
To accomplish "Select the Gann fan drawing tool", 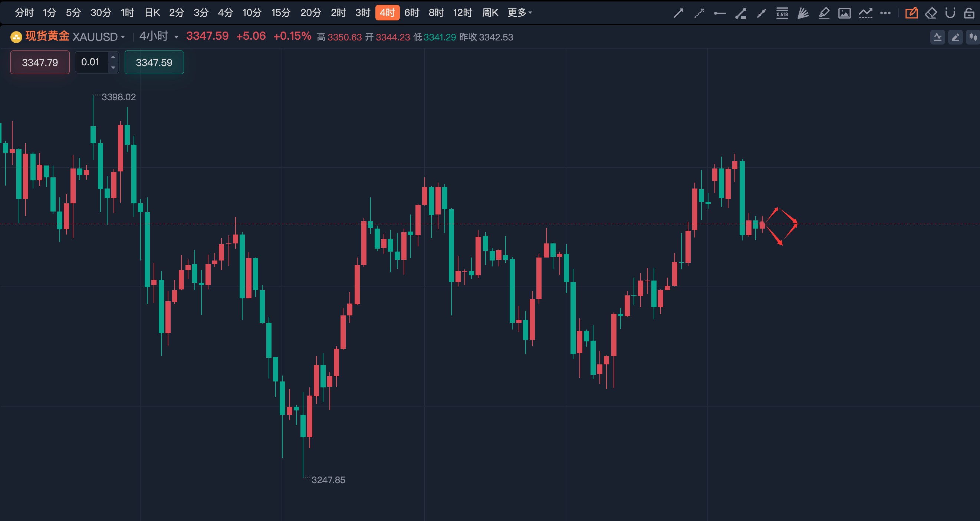I will [803, 13].
